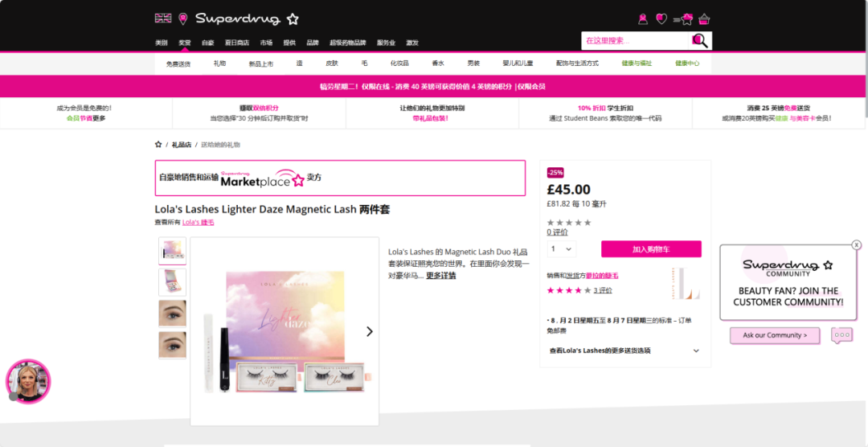868x447 pixels.
Task: Click the pink promotional banner about 40 英镑
Action: (x=432, y=86)
